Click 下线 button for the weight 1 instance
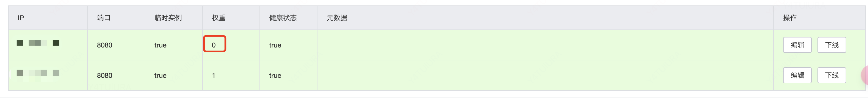Screen dimensions: 868x103 click(832, 75)
